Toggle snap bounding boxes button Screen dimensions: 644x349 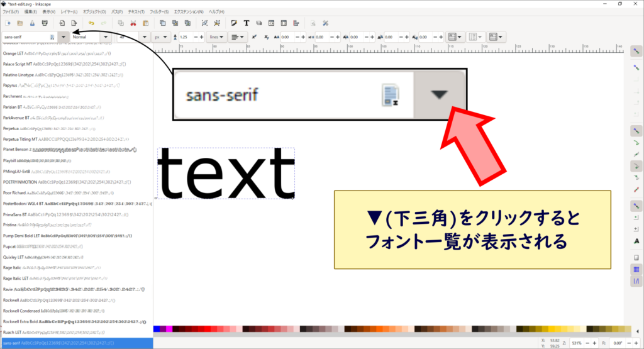[636, 67]
